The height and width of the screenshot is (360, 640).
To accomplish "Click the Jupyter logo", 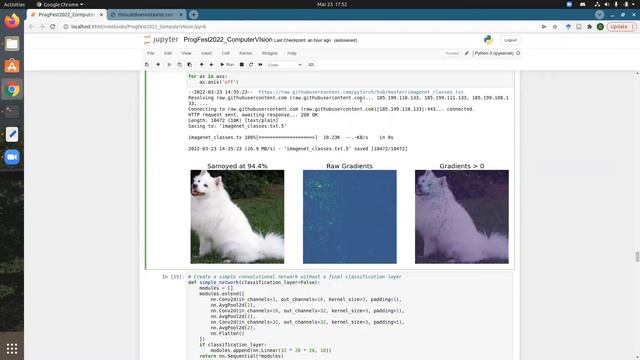I will (x=161, y=40).
